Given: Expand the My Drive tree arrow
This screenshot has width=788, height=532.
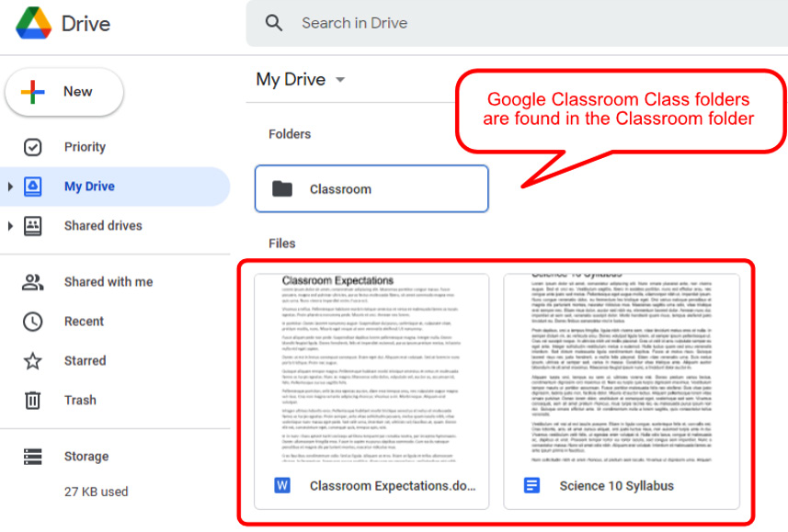Looking at the screenshot, I should (x=10, y=187).
